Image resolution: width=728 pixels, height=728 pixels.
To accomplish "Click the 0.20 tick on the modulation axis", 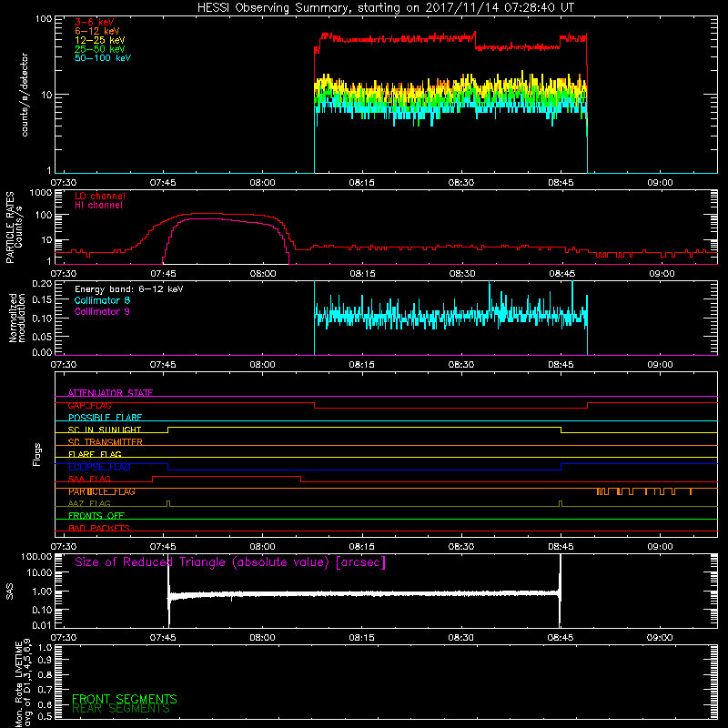I will (x=42, y=284).
